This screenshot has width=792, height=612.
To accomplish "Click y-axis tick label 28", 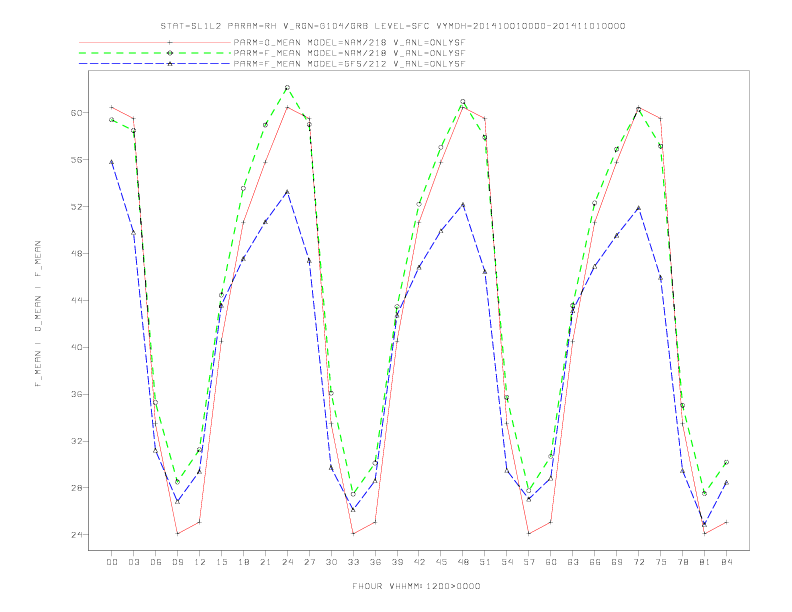I will pos(76,488).
